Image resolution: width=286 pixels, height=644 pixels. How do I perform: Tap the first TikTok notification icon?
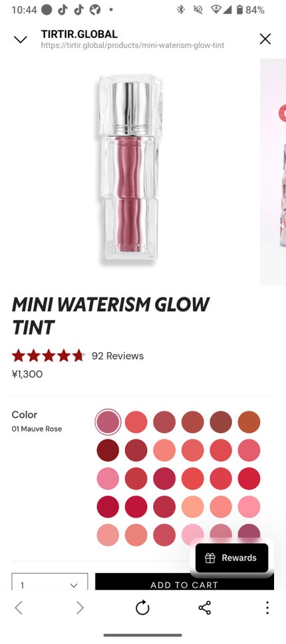coord(63,9)
